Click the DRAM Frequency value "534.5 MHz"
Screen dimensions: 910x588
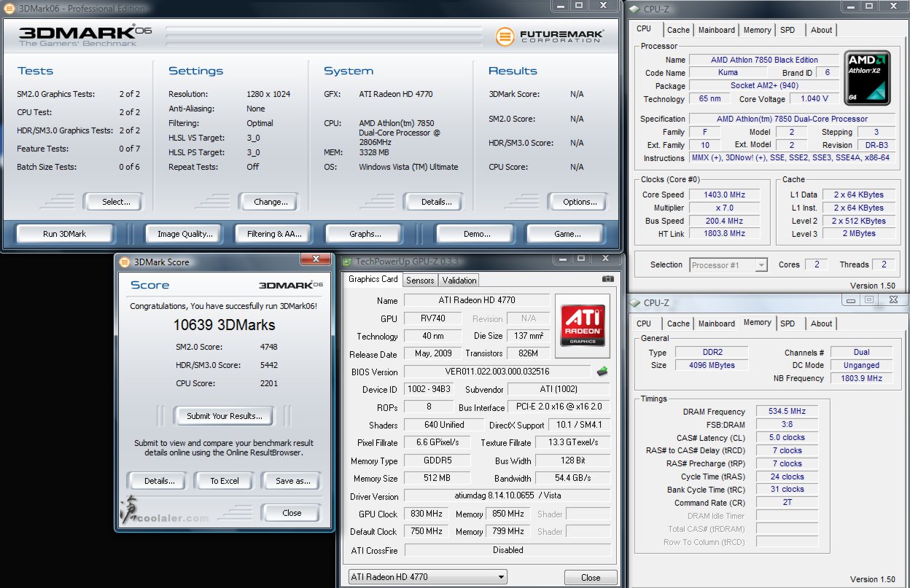[787, 412]
